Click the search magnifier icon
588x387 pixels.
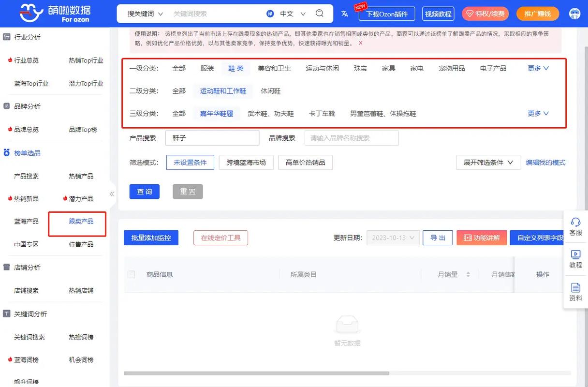pos(320,14)
